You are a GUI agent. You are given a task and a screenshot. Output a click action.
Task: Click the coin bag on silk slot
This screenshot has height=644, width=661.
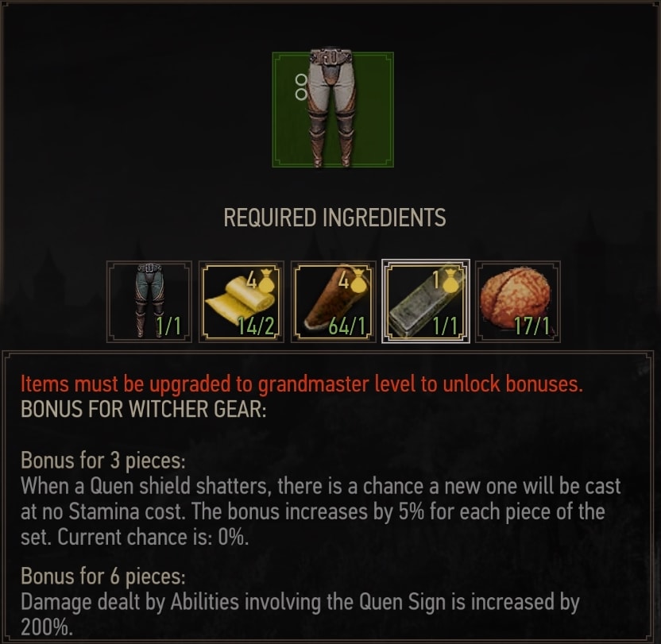point(266,280)
